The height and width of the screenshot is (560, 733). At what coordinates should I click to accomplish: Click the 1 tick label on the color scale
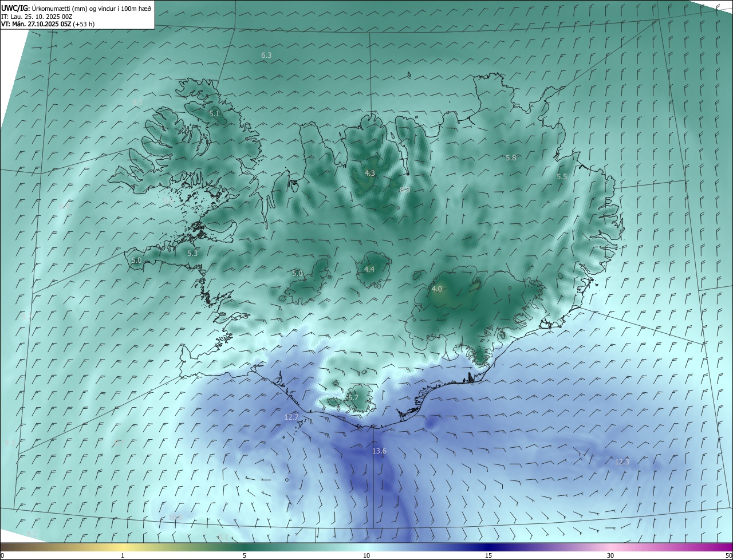tap(123, 556)
